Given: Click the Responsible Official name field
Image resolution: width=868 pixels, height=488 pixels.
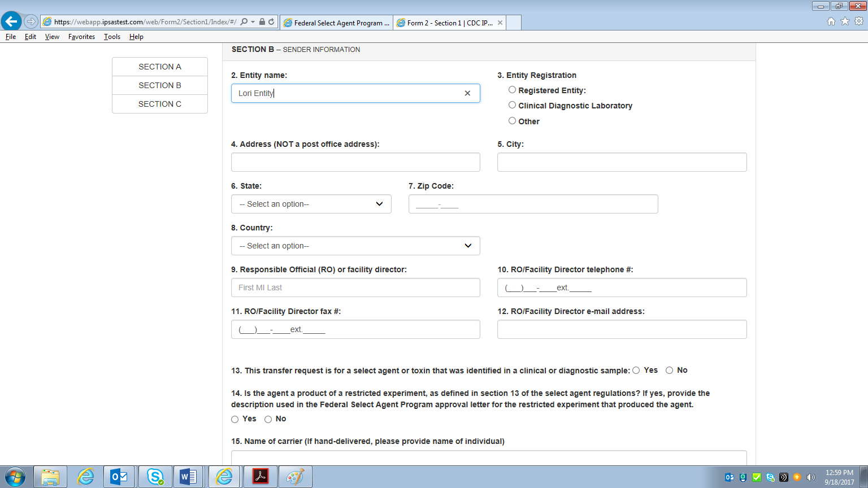Looking at the screenshot, I should [x=355, y=287].
